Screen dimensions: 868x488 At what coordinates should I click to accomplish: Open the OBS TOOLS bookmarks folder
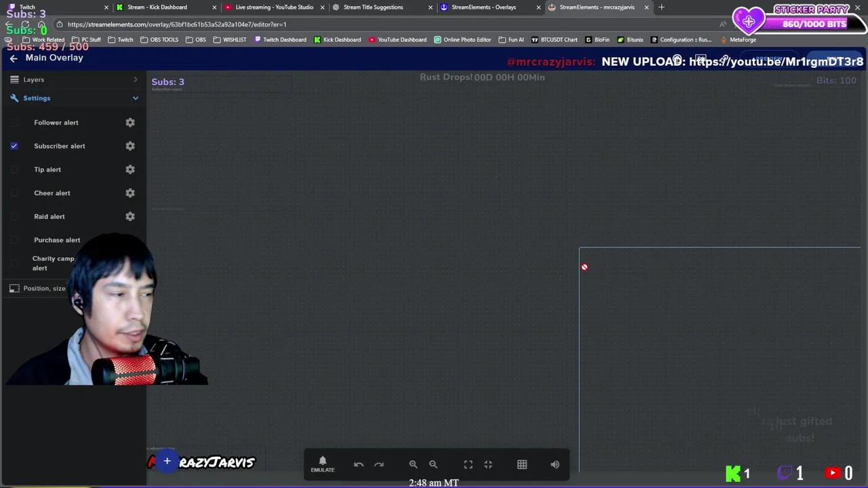pyautogui.click(x=159, y=39)
